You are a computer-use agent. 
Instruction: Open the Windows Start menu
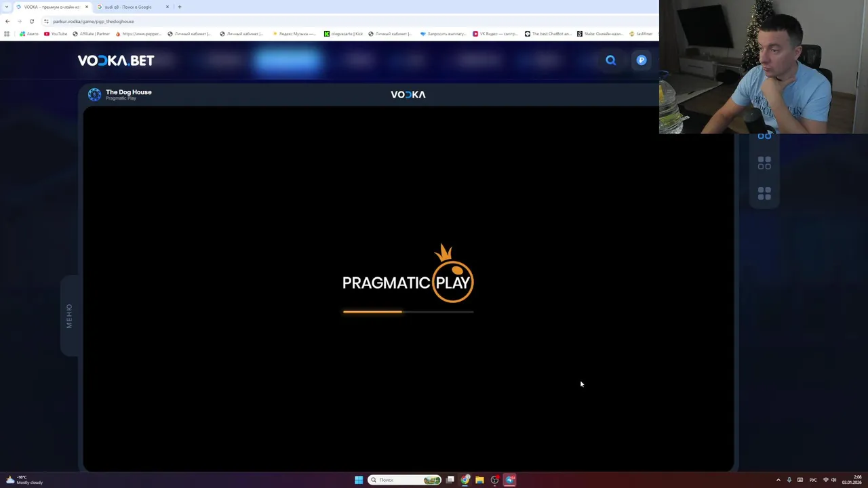tap(359, 480)
